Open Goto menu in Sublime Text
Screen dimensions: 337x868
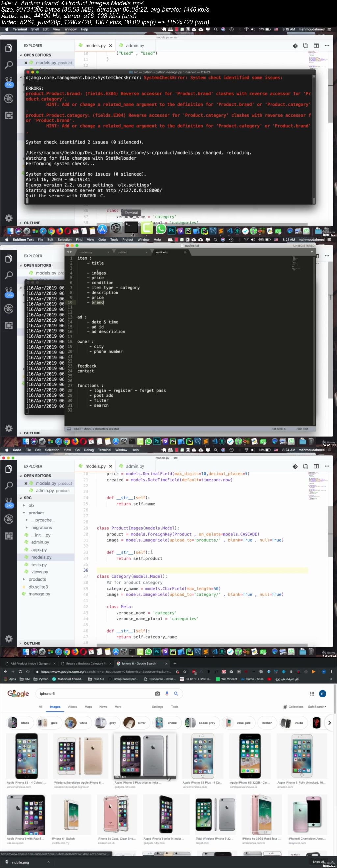(102, 240)
